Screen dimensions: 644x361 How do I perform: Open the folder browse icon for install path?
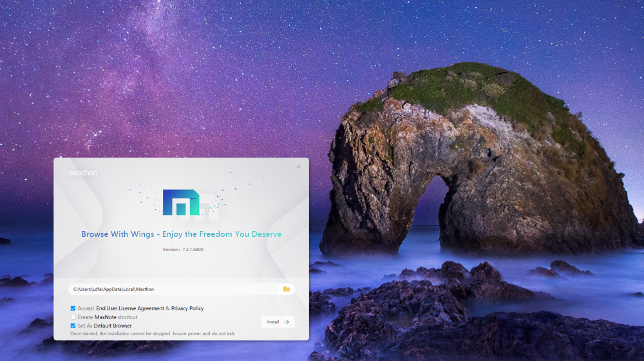click(x=286, y=290)
